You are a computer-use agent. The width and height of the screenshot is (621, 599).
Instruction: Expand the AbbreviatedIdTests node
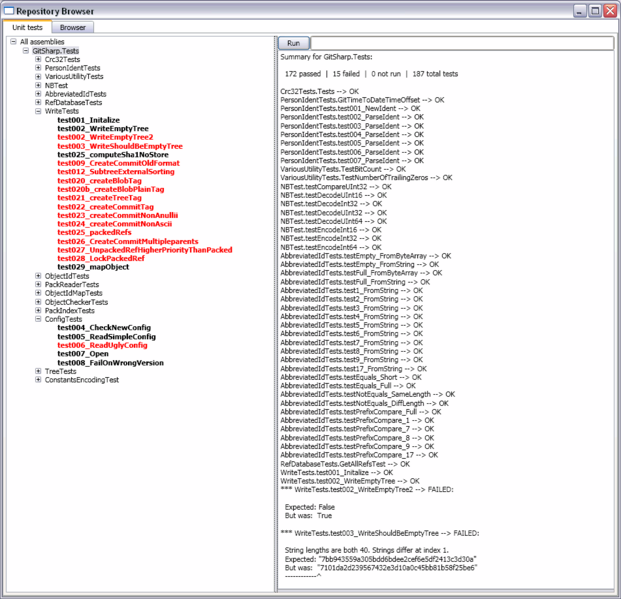[38, 94]
